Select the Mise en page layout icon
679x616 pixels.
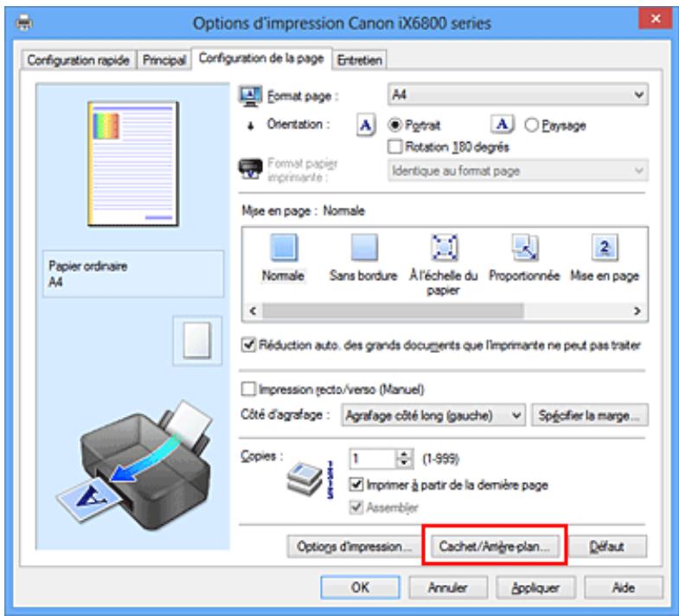pyautogui.click(x=605, y=247)
